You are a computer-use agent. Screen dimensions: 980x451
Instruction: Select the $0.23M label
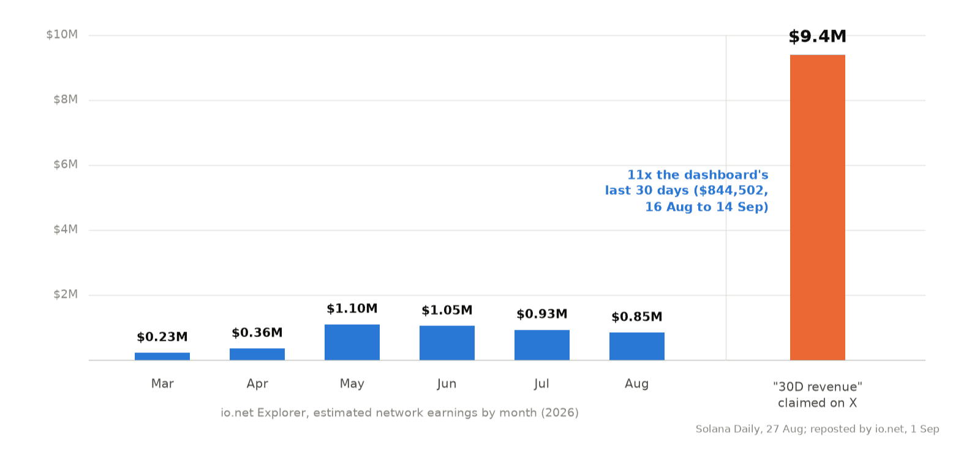tap(162, 337)
